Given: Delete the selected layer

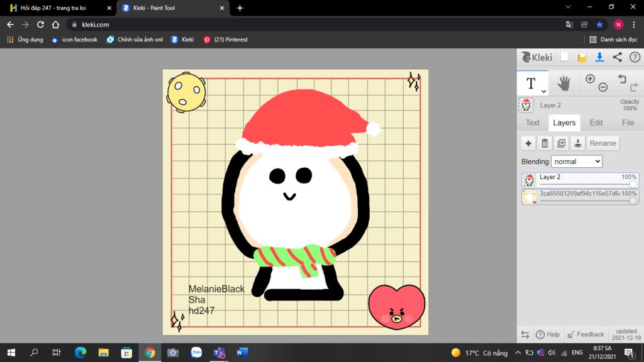Looking at the screenshot, I should [x=545, y=143].
